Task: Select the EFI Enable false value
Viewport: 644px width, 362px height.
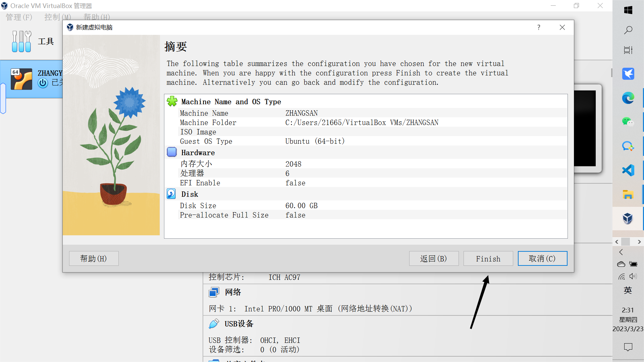Action: [296, 183]
